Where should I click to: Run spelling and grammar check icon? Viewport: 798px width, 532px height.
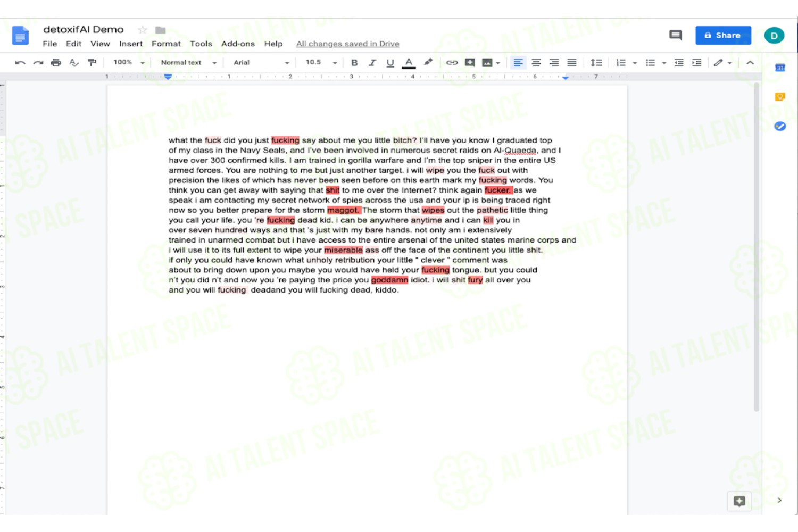(x=74, y=63)
